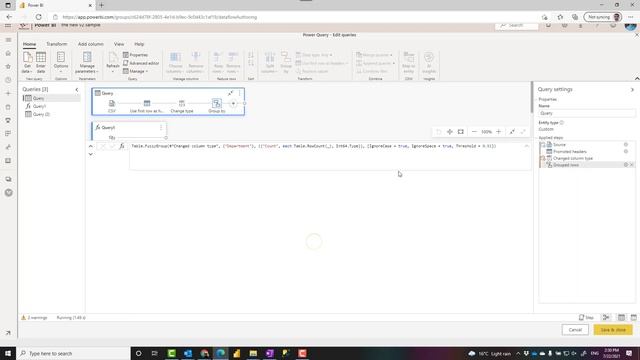Click the Change type diagram step
The image size is (640, 360).
pos(182,106)
